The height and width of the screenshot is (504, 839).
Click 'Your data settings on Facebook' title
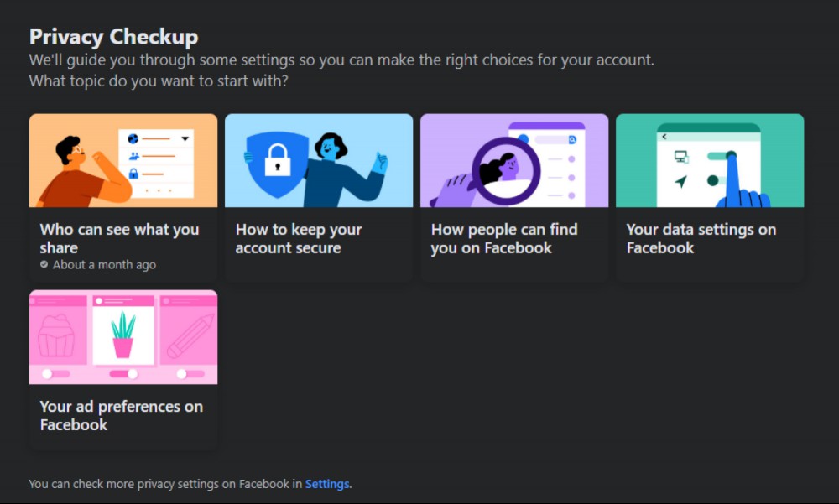tap(701, 239)
